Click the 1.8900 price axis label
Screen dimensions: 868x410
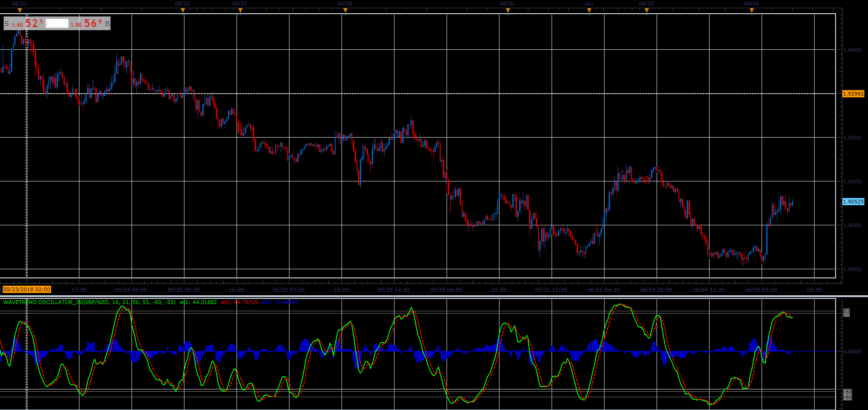(852, 269)
